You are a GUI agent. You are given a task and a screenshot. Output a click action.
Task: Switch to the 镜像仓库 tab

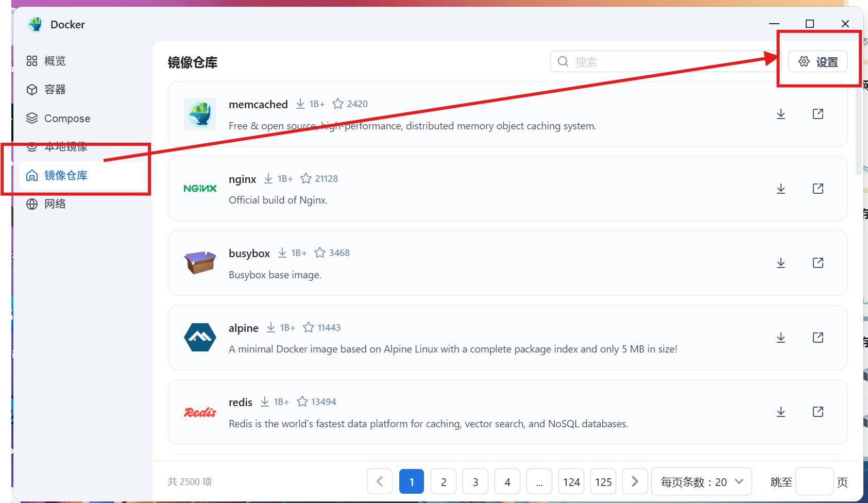point(66,175)
